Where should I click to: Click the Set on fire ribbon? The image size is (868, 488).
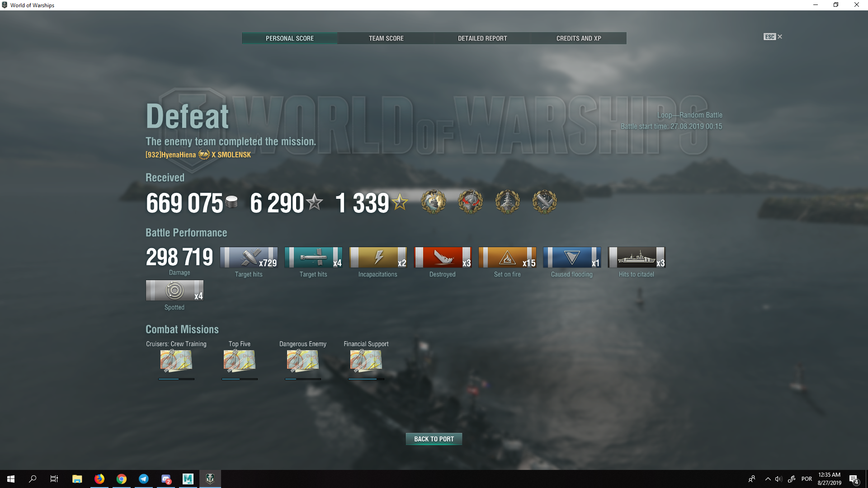[507, 257]
